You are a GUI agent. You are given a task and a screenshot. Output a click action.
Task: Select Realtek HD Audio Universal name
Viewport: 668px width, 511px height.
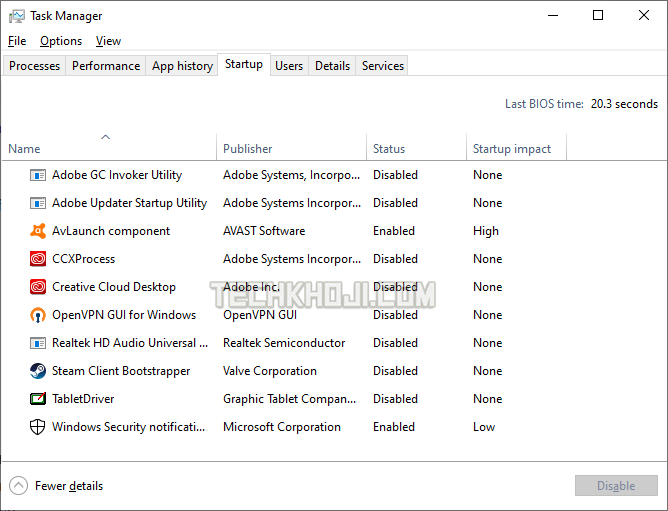coord(130,343)
